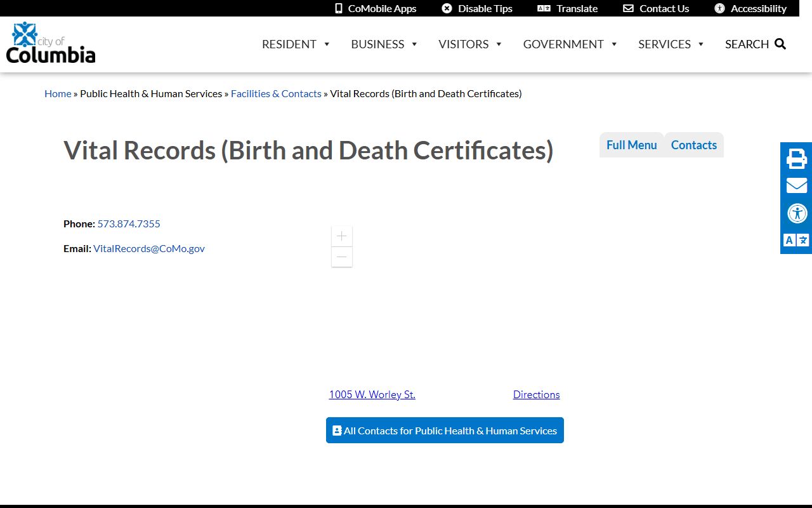Expand the RESIDENT menu arrow
The image size is (812, 508).
327,44
